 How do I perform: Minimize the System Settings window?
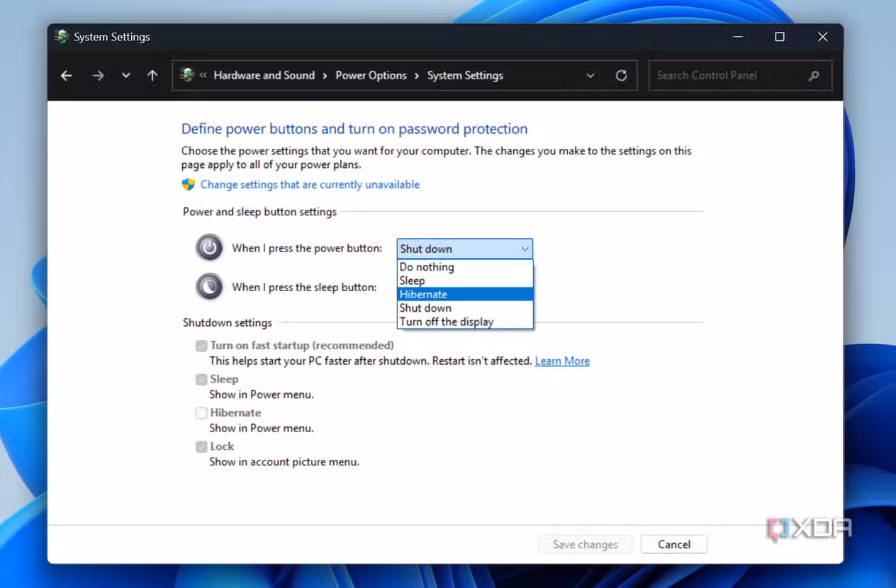click(737, 37)
